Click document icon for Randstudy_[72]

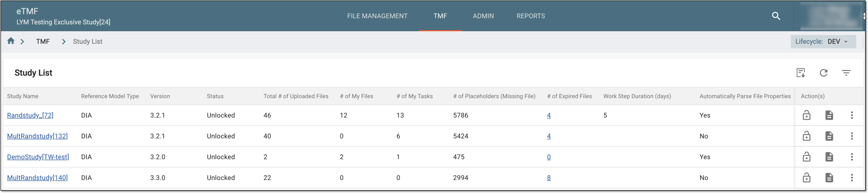[x=829, y=115]
